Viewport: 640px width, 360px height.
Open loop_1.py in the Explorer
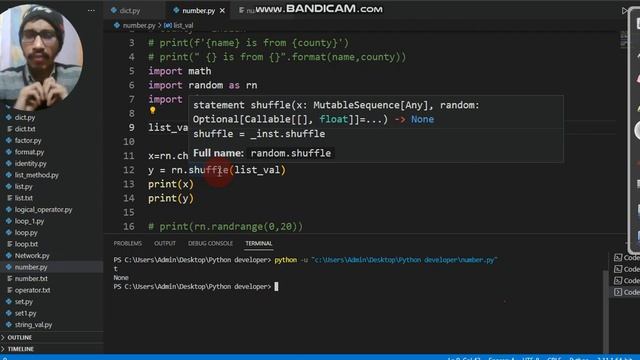pyautogui.click(x=29, y=221)
